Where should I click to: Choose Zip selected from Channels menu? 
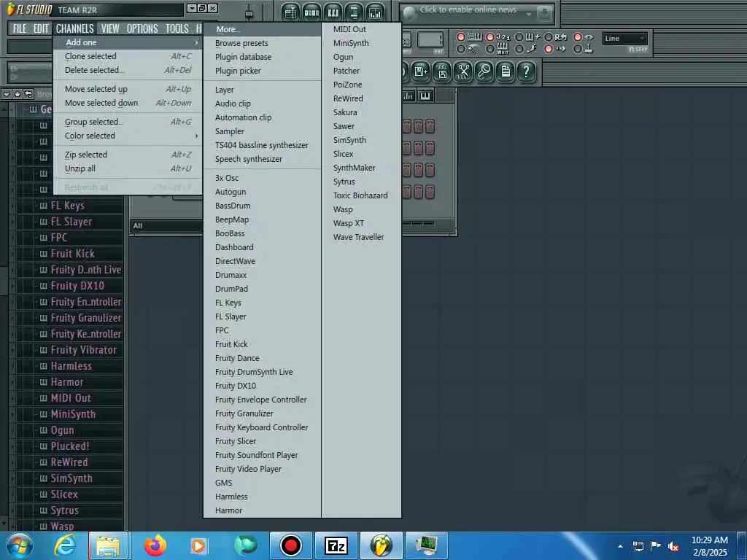pyautogui.click(x=128, y=155)
